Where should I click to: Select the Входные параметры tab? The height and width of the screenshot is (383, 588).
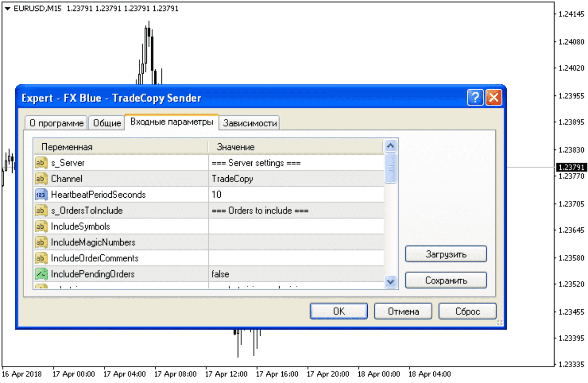[172, 122]
